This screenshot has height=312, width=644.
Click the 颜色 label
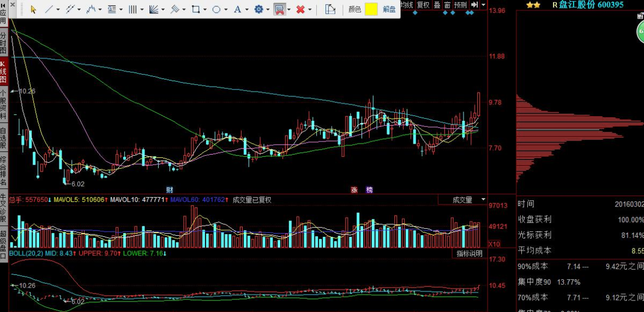pos(354,9)
